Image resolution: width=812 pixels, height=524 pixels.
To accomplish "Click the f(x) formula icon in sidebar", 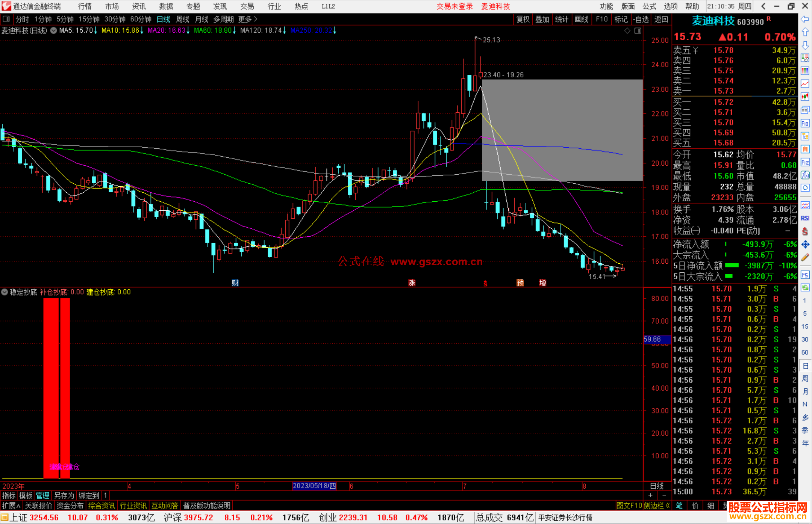I will click(x=805, y=175).
